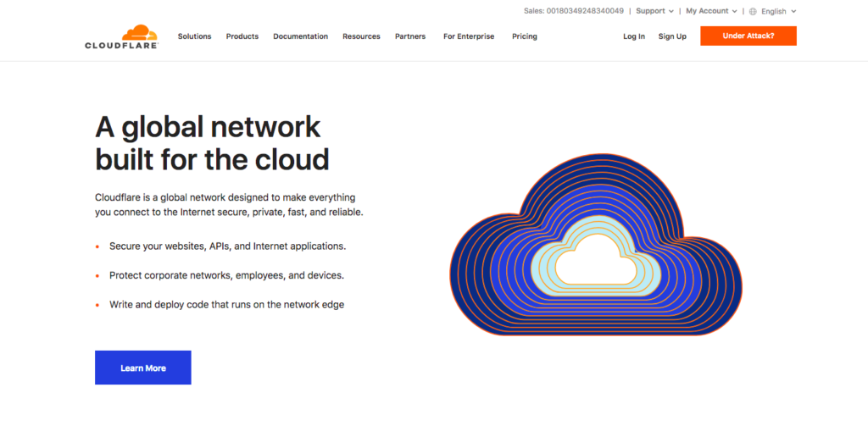Click the Sales phone number text
This screenshot has height=426, width=868.
coord(574,11)
